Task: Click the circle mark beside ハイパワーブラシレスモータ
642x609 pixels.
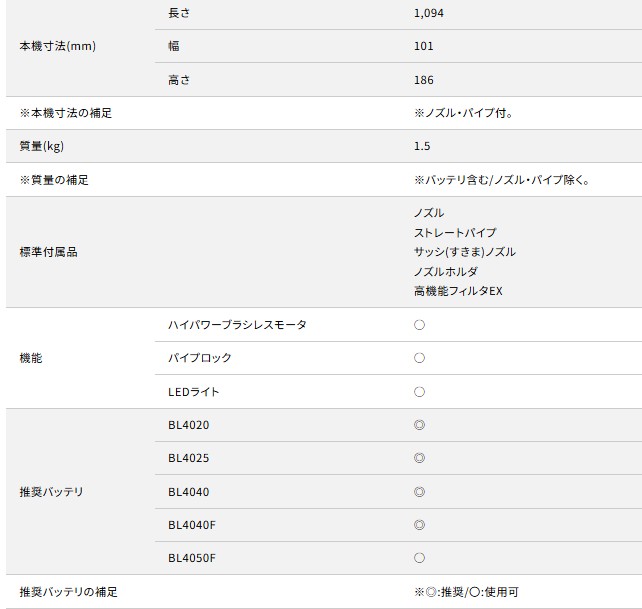Action: [419, 325]
